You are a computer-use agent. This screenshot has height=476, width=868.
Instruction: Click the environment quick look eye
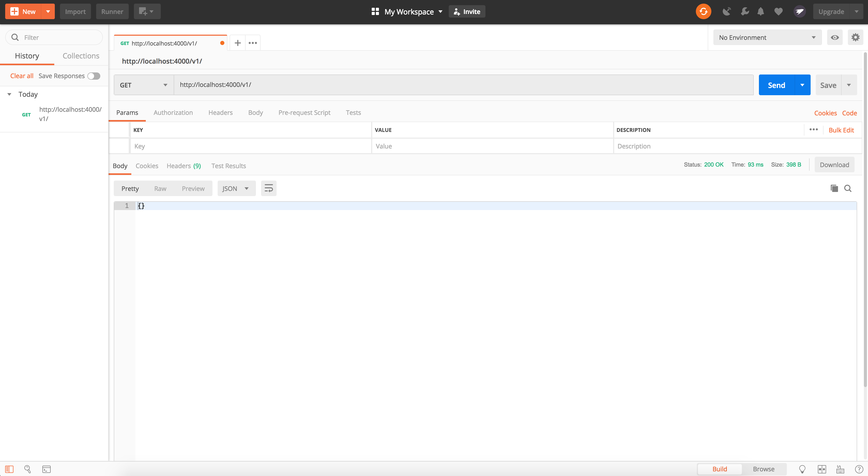[835, 38]
